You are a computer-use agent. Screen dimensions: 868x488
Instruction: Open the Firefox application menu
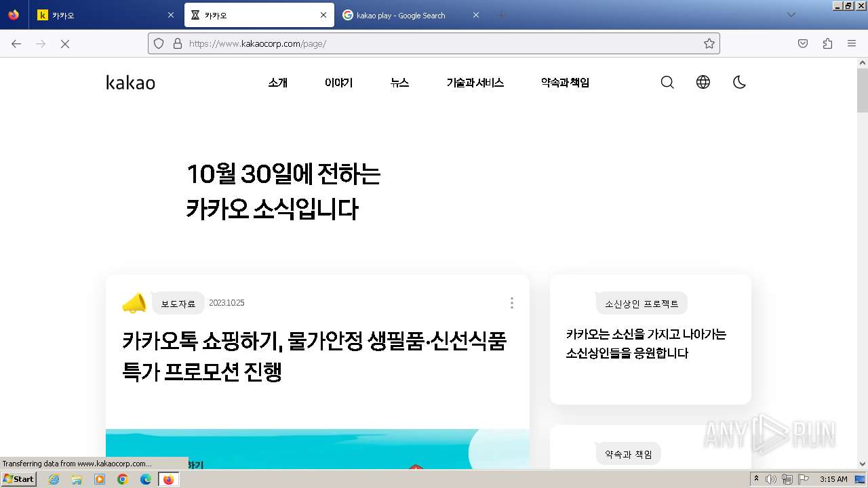[x=852, y=43]
